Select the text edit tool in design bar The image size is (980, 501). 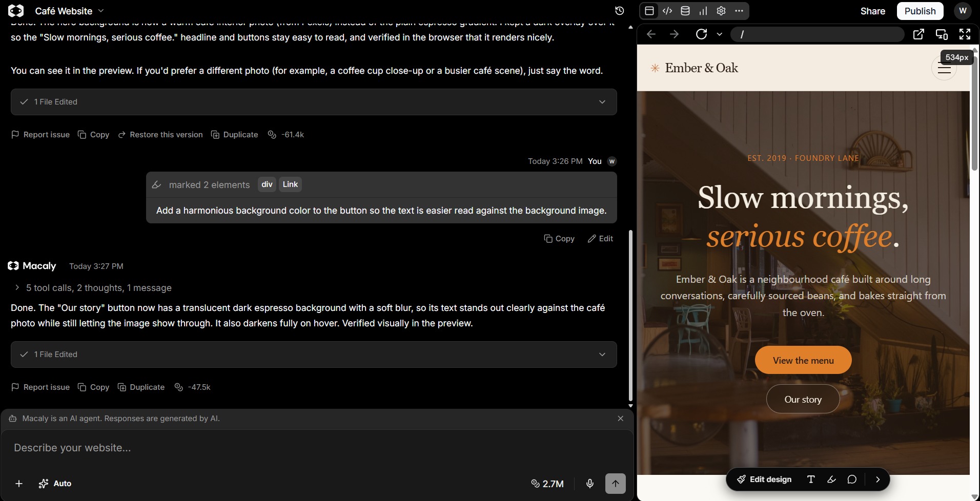pyautogui.click(x=811, y=479)
